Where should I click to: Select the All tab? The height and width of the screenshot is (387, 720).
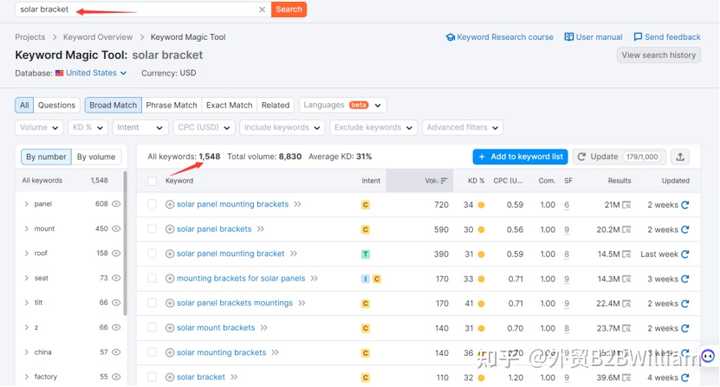(24, 105)
